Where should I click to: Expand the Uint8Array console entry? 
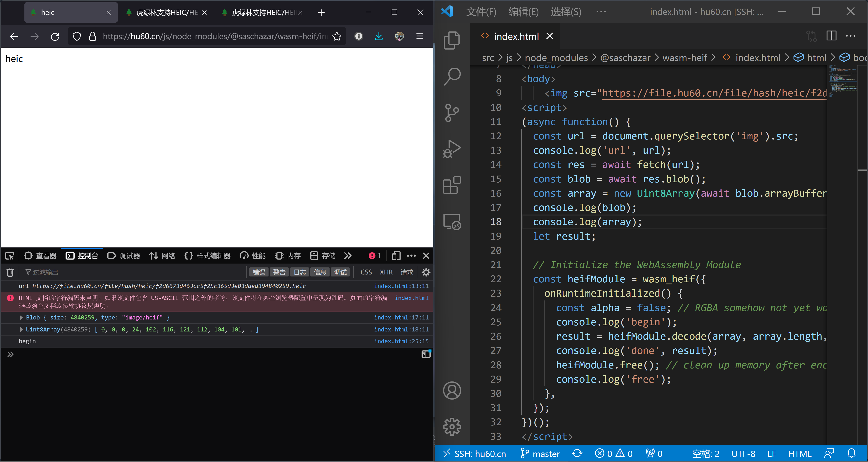(x=21, y=329)
